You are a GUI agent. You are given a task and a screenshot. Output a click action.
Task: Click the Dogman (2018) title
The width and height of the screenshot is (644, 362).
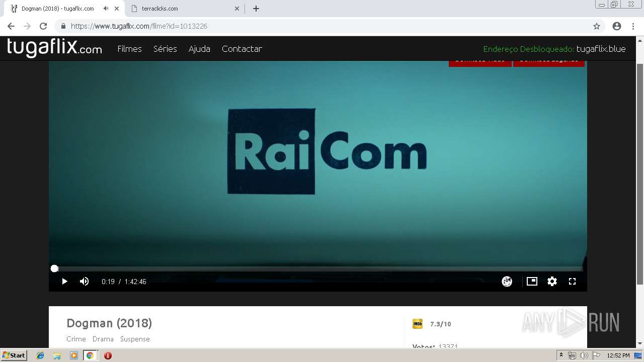(109, 323)
